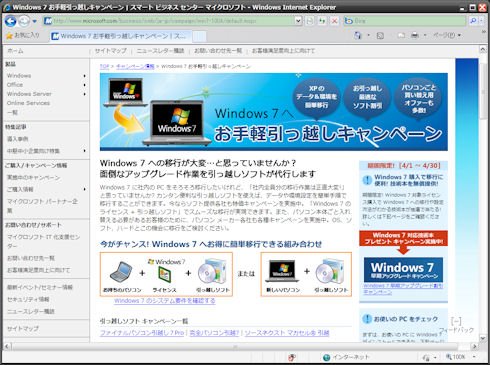Click the Print icon

pyautogui.click(x=415, y=35)
